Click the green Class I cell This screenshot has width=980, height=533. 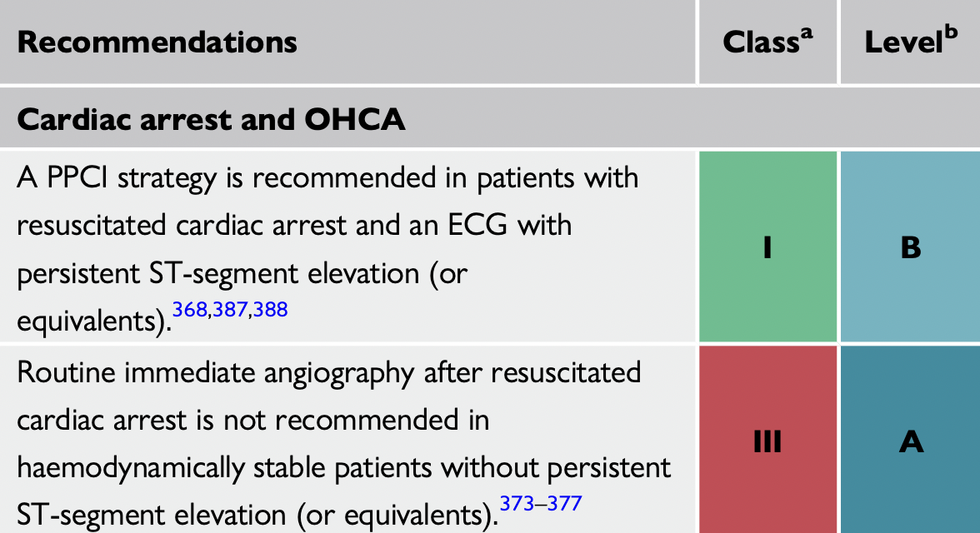click(x=767, y=247)
